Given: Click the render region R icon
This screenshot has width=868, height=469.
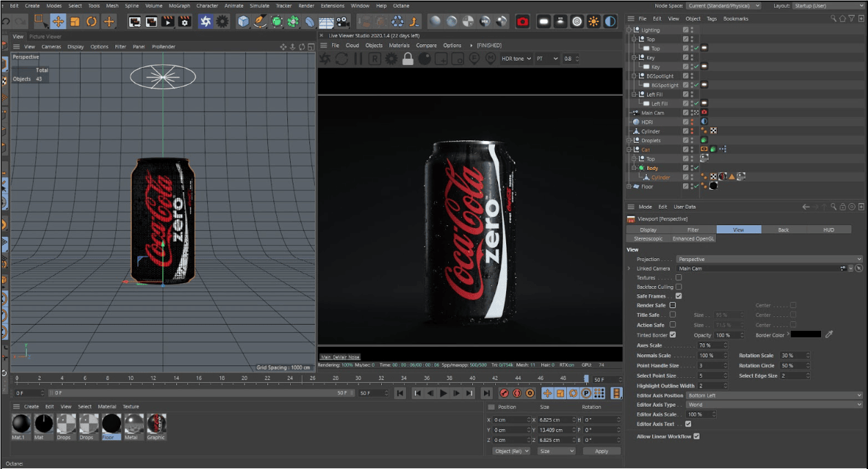Looking at the screenshot, I should coord(374,59).
